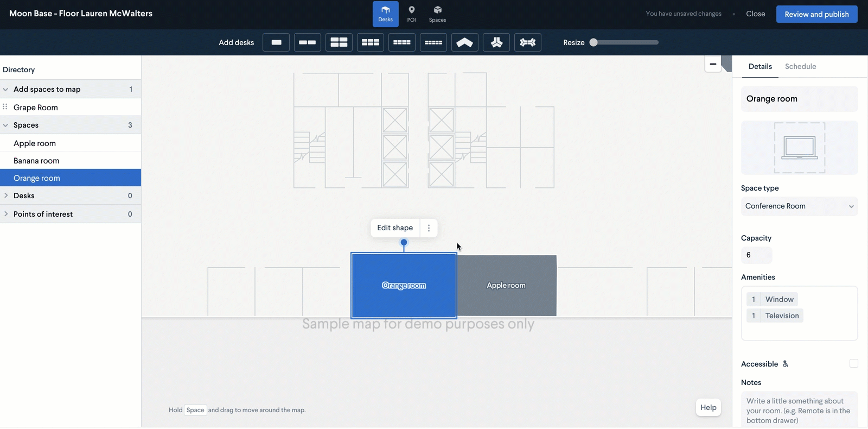Click Review and publish button

tap(816, 14)
